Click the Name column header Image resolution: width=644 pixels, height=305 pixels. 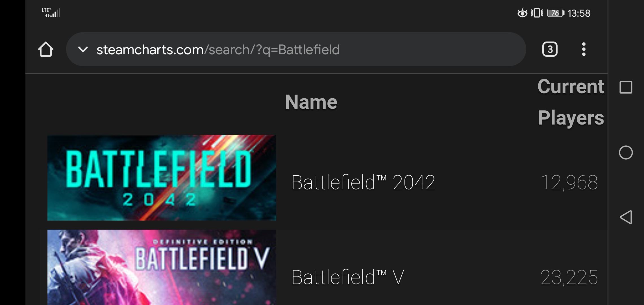(x=311, y=102)
